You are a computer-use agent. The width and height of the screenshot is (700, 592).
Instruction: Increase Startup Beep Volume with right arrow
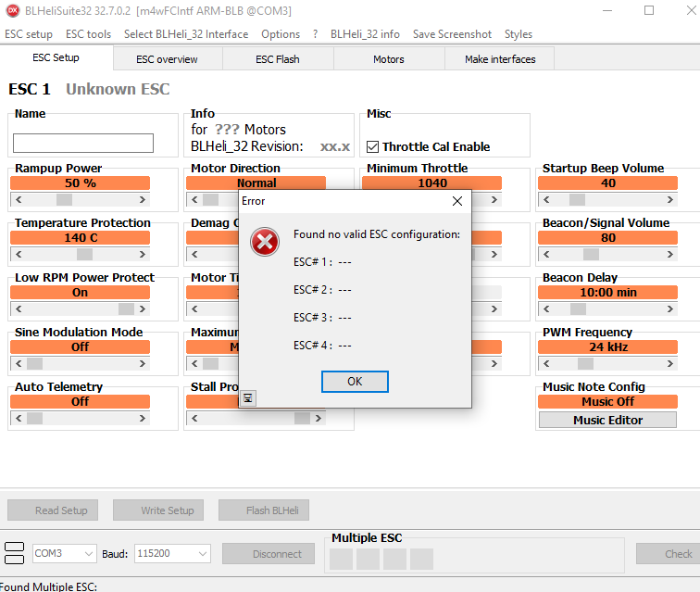coord(670,200)
